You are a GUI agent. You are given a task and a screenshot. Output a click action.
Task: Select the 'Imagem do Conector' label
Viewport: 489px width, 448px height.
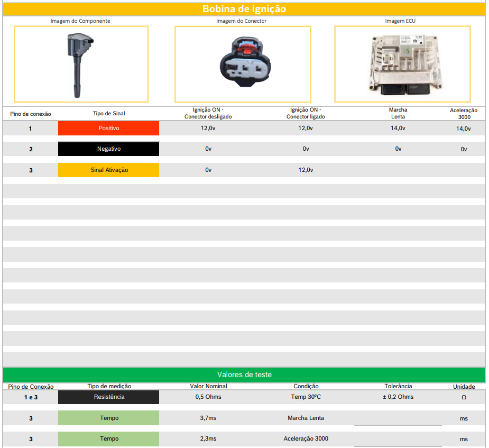(x=242, y=21)
